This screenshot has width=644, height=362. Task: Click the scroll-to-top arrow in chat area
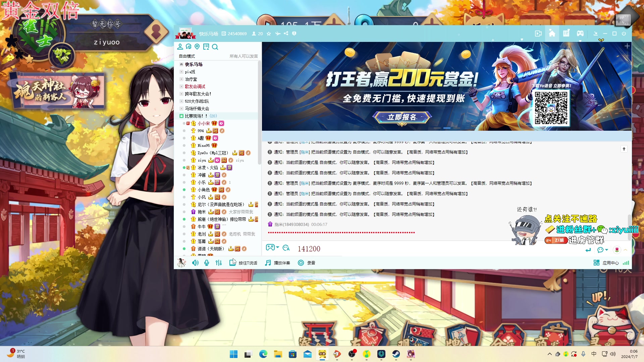[x=624, y=149]
